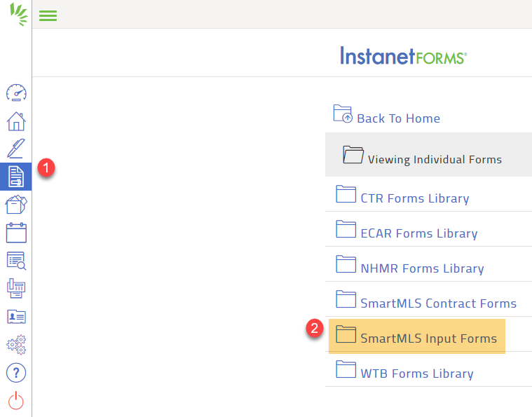532x417 pixels.
Task: Select the pen signature icon
Action: [15, 148]
